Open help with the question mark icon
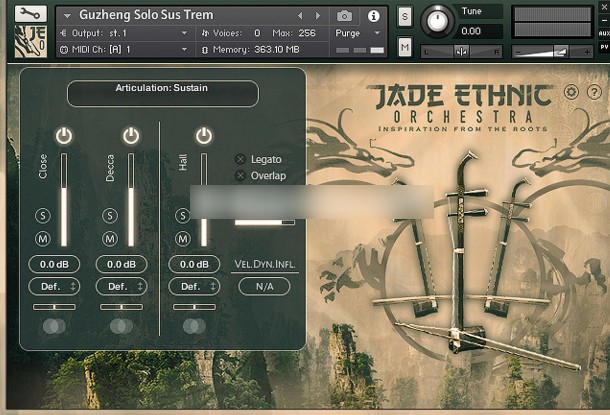 click(594, 92)
